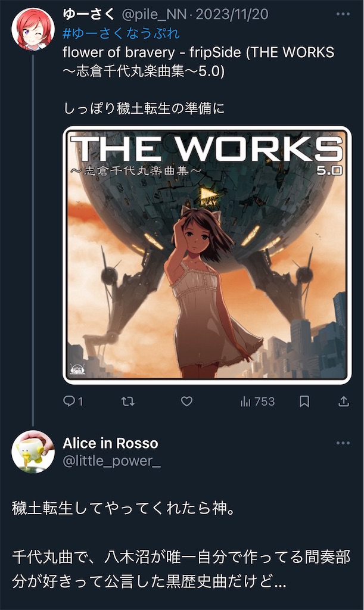
Task: Tap the 2023/11/20 tweet date
Action: click(x=232, y=14)
